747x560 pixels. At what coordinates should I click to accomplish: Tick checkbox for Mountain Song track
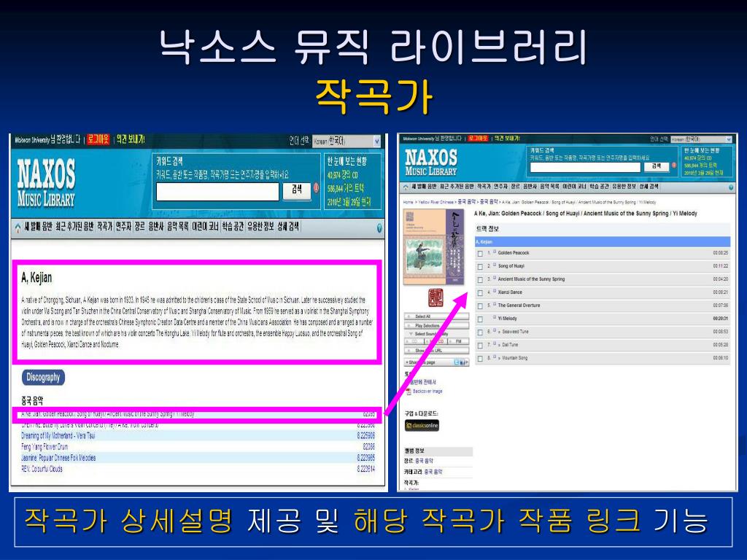click(480, 358)
